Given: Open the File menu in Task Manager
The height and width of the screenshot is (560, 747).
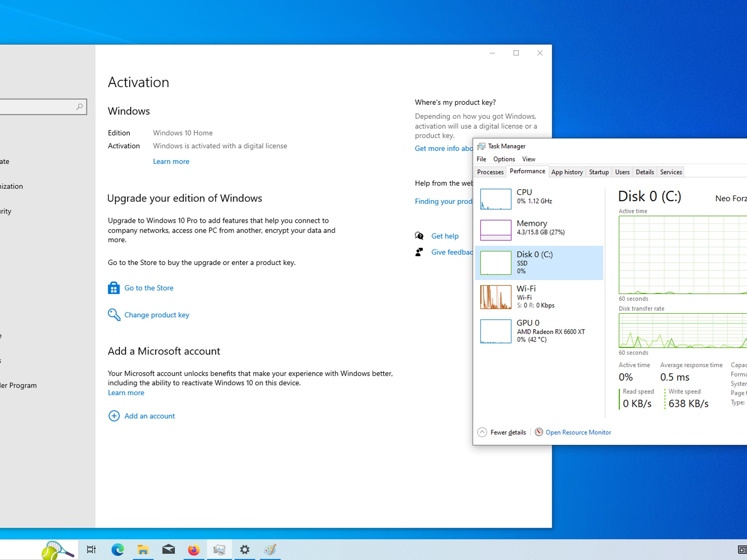Looking at the screenshot, I should (481, 159).
